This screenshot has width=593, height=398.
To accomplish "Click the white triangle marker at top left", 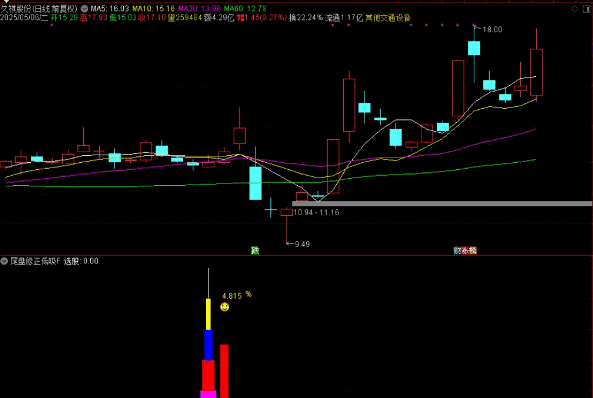I will pyautogui.click(x=6, y=2).
